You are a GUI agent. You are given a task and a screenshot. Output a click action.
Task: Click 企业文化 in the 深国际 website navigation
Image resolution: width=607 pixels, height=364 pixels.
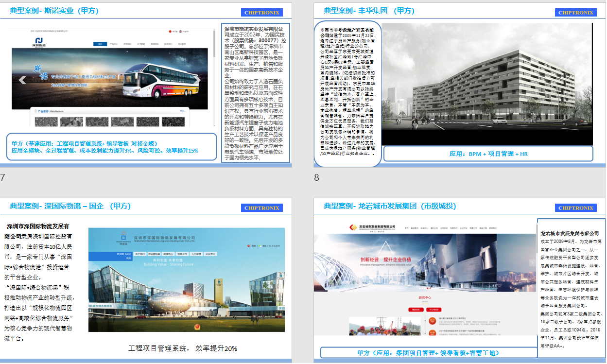pyautogui.click(x=210, y=254)
